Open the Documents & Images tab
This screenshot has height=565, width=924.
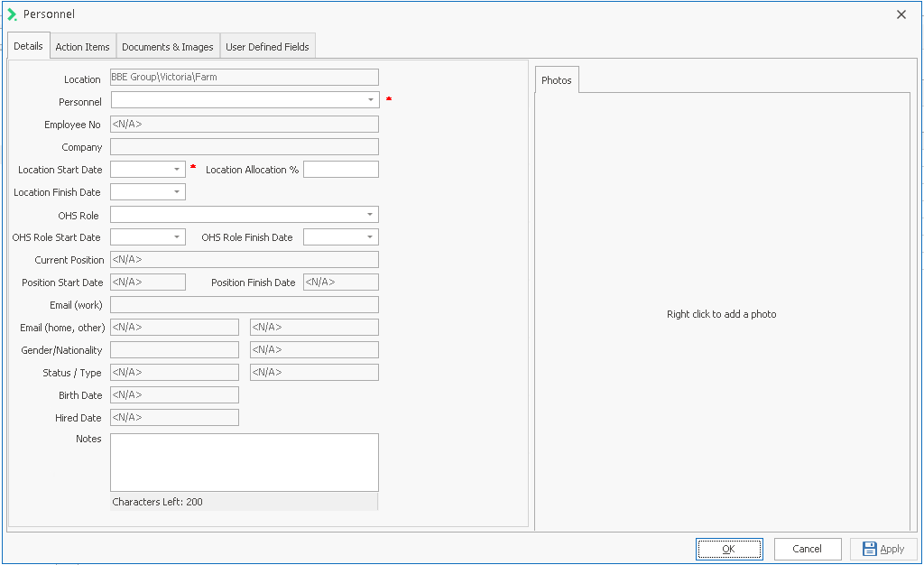[x=170, y=46]
